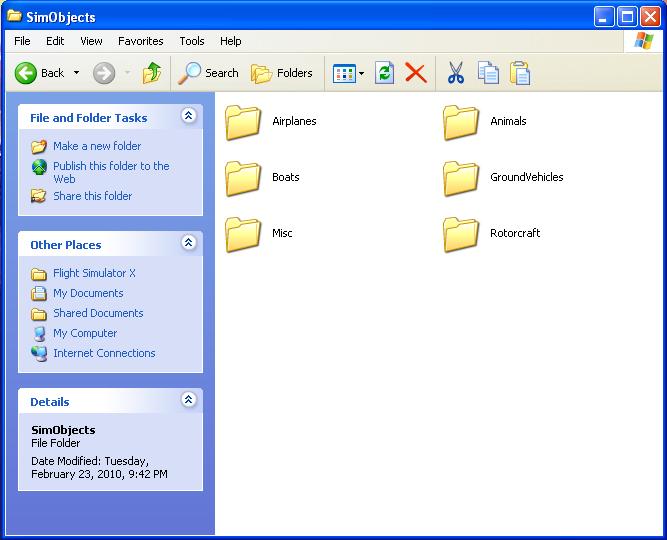
Task: Collapse the Other Places panel
Action: [x=188, y=244]
